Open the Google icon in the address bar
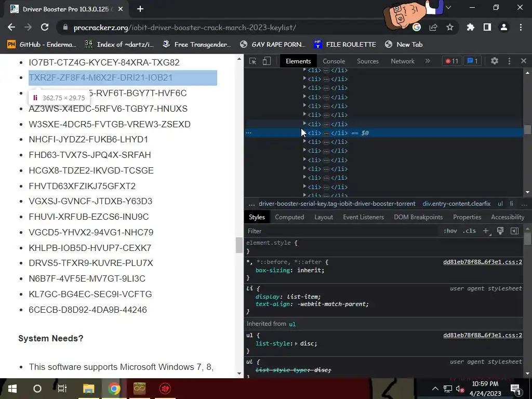Image resolution: width=532 pixels, height=399 pixels. tap(417, 27)
